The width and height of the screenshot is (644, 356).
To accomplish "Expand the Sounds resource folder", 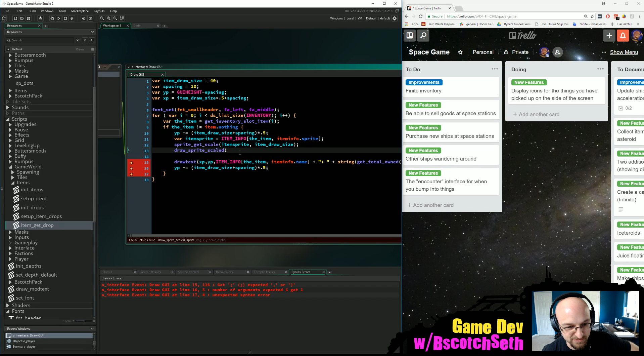I will point(8,108).
